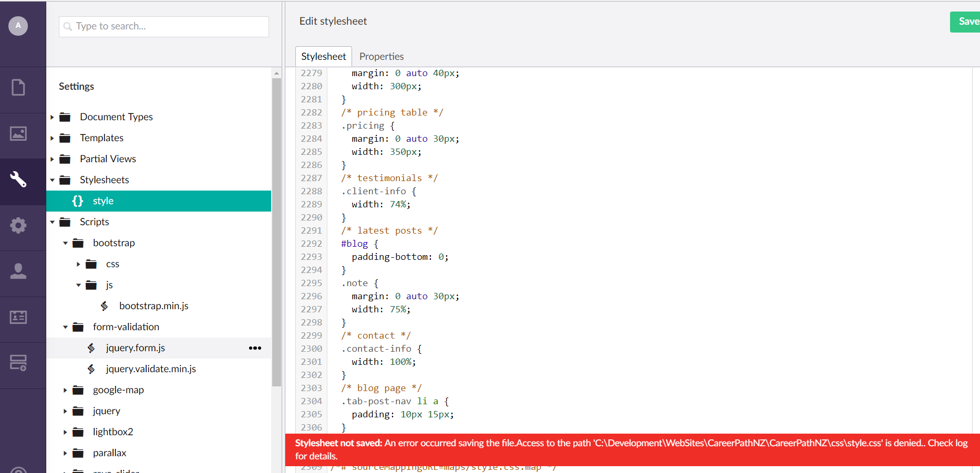Select the Settings wrench icon
The image size is (980, 473).
[18, 180]
